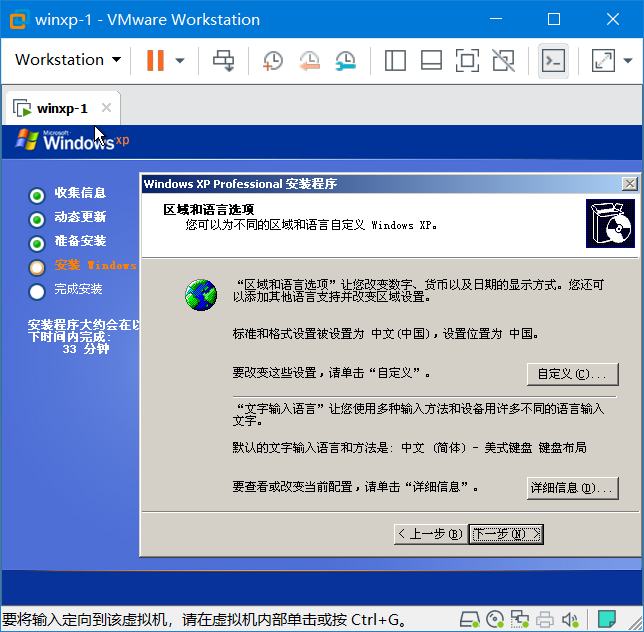Click the VMware Workstation title bar icon
The image size is (644, 632).
(x=18, y=20)
